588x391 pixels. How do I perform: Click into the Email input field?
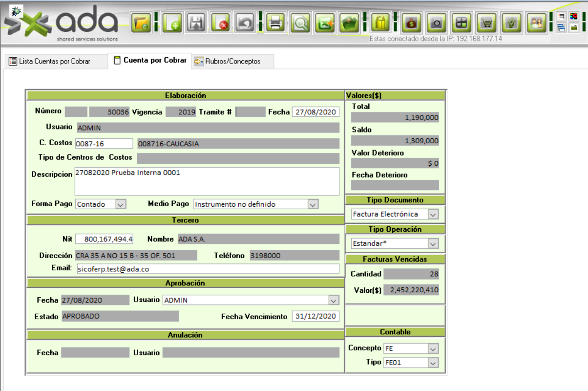(x=208, y=269)
